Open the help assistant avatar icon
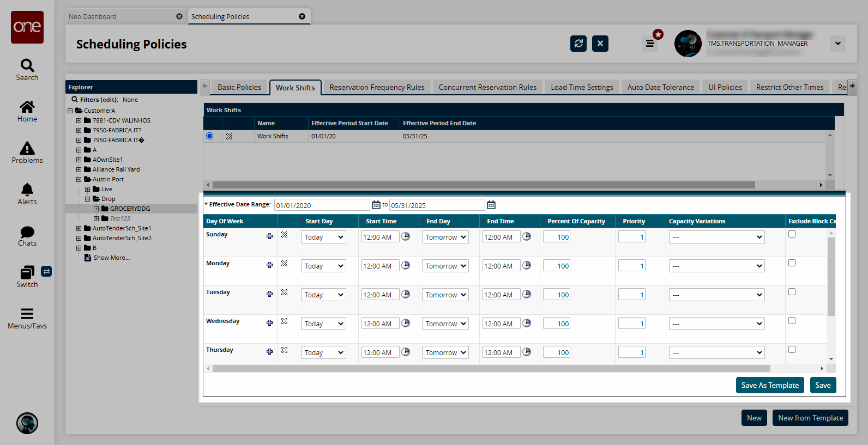This screenshot has height=445, width=868. [x=27, y=423]
